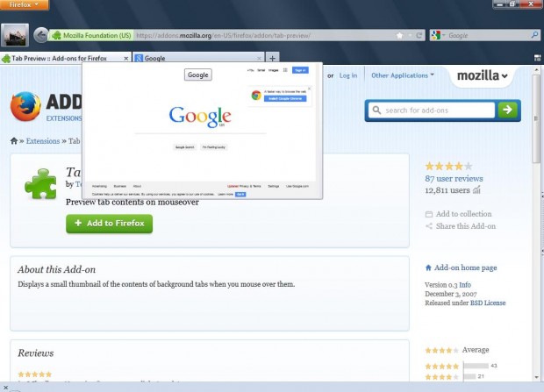
Task: Click the Google tab preview thumbnail popup
Action: 203,131
